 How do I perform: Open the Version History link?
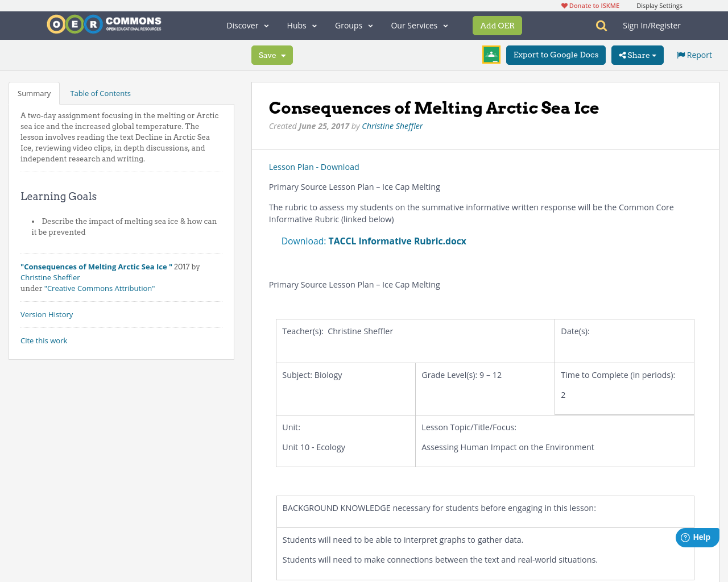[47, 314]
